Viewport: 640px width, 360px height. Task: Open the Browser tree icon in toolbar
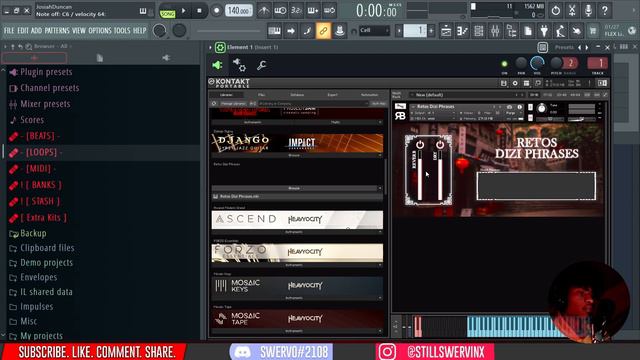click(x=511, y=31)
